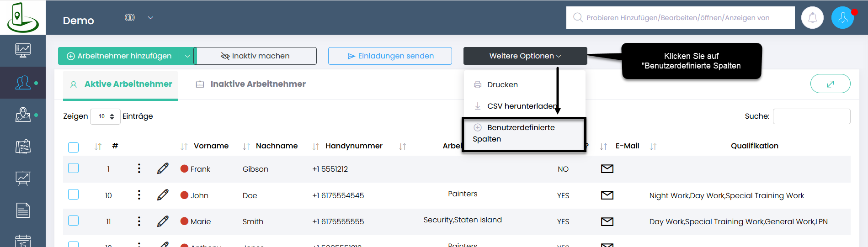Click the email envelope icon for Marie
The image size is (868, 247).
click(607, 221)
